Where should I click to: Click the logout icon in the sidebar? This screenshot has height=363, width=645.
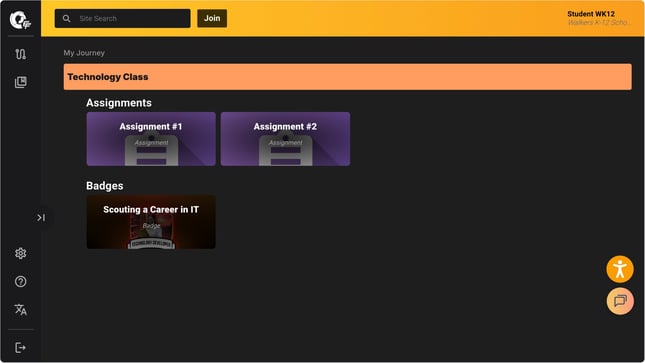tap(21, 348)
